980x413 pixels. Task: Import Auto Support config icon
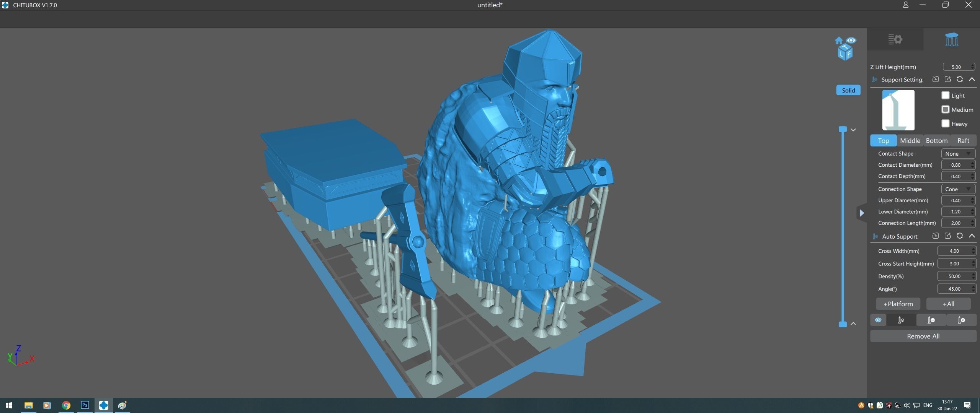tap(935, 236)
